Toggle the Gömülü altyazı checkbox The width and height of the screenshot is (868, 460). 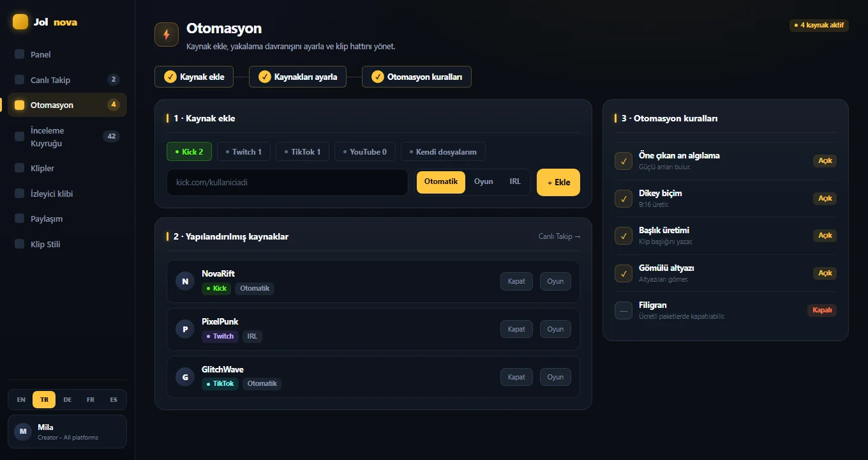click(x=624, y=273)
